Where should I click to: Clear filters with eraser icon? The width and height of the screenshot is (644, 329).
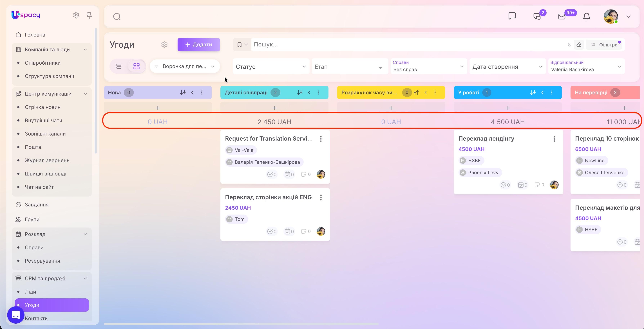coord(579,45)
